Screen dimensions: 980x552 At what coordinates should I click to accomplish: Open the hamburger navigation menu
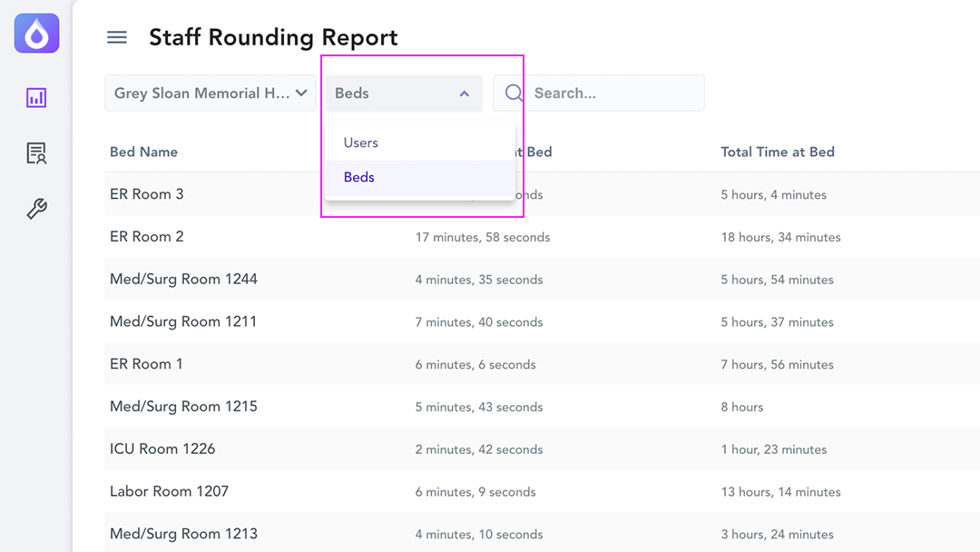click(x=117, y=37)
